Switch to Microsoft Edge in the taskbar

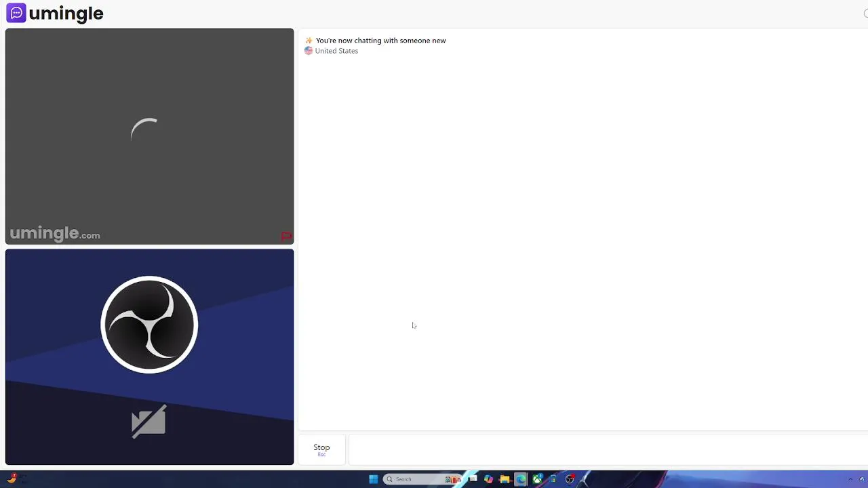point(521,479)
